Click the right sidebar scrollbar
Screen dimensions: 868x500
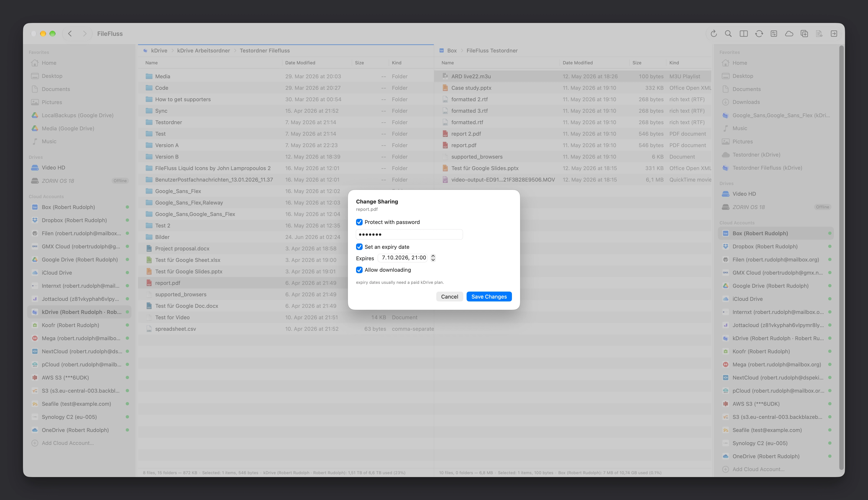tap(841, 258)
